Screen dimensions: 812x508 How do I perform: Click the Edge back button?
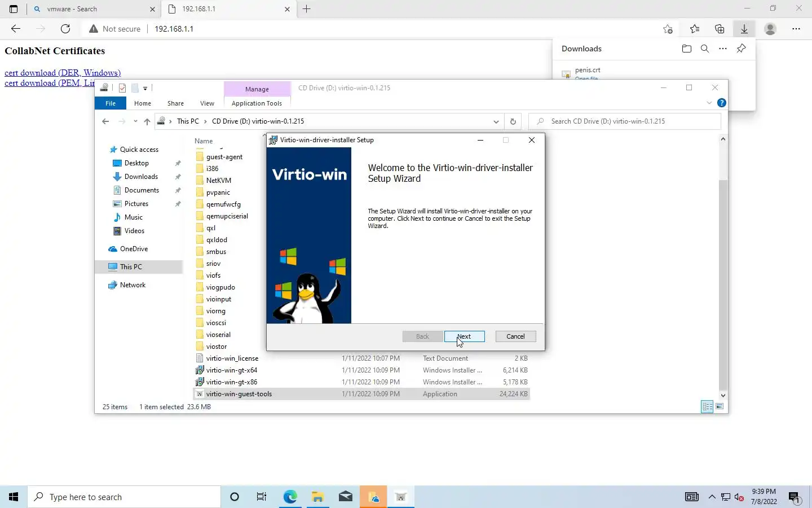coord(16,29)
